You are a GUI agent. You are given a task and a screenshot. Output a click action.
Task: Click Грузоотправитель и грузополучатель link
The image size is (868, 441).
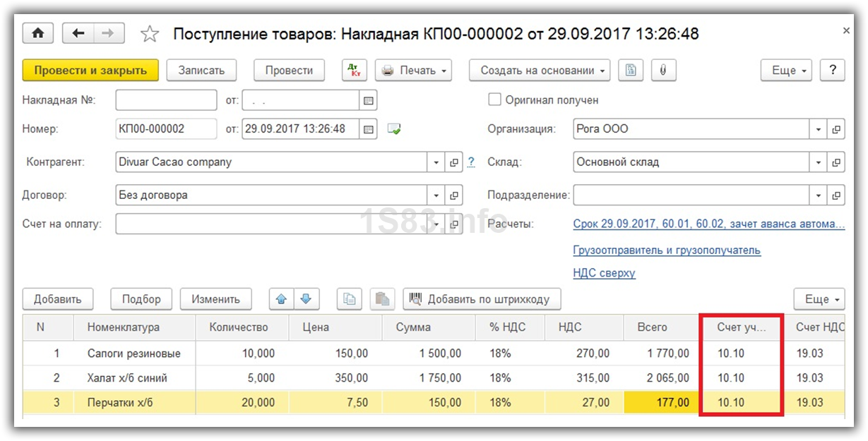(x=666, y=250)
